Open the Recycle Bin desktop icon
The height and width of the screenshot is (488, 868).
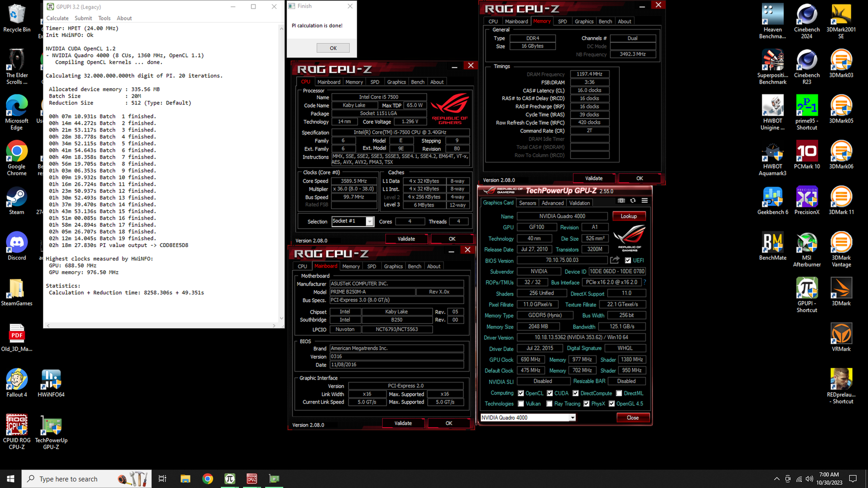[x=17, y=18]
